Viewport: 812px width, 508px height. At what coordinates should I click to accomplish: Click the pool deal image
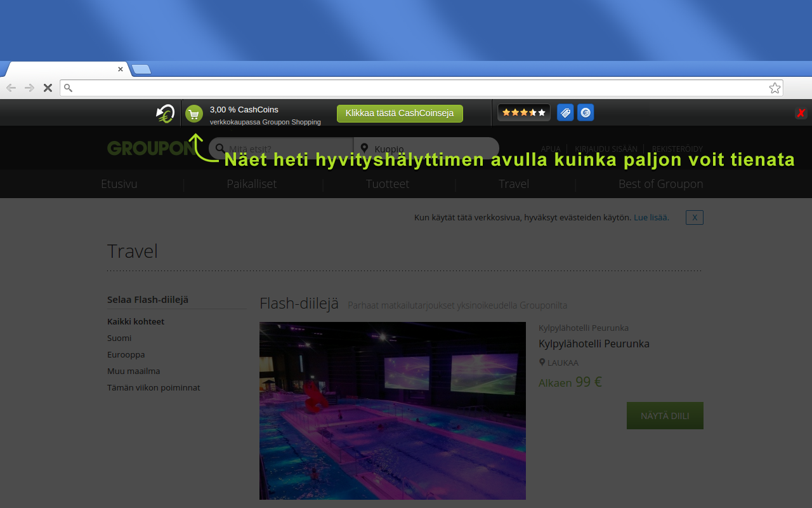coord(393,411)
